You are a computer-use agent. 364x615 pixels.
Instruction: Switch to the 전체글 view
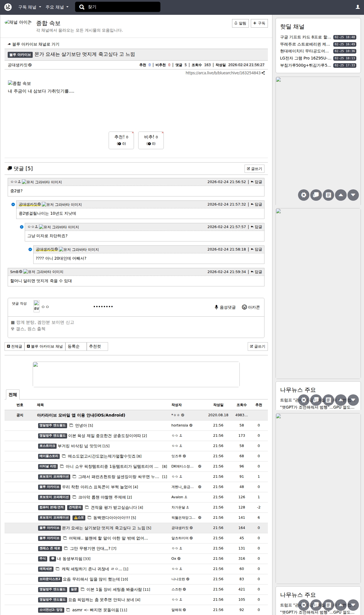pos(15,347)
